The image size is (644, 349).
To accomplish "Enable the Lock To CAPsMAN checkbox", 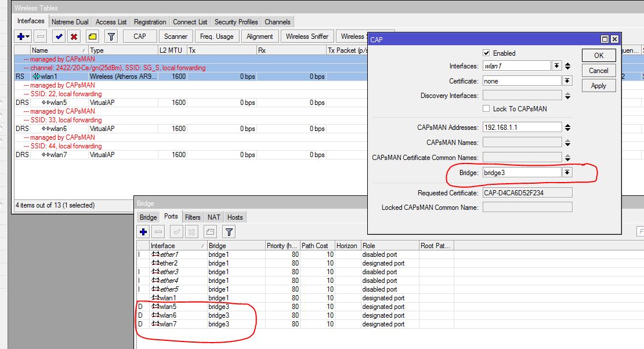I will 486,109.
